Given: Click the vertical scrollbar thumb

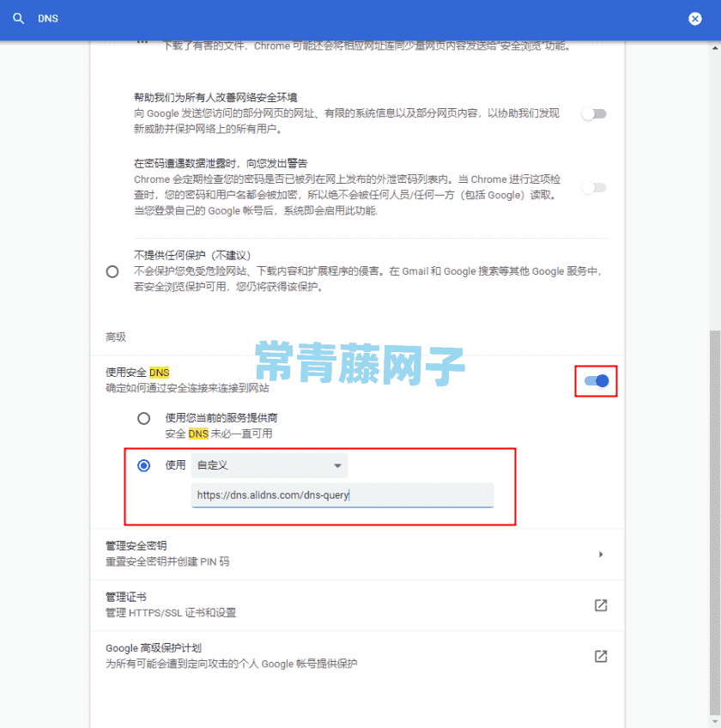Looking at the screenshot, I should tap(715, 522).
